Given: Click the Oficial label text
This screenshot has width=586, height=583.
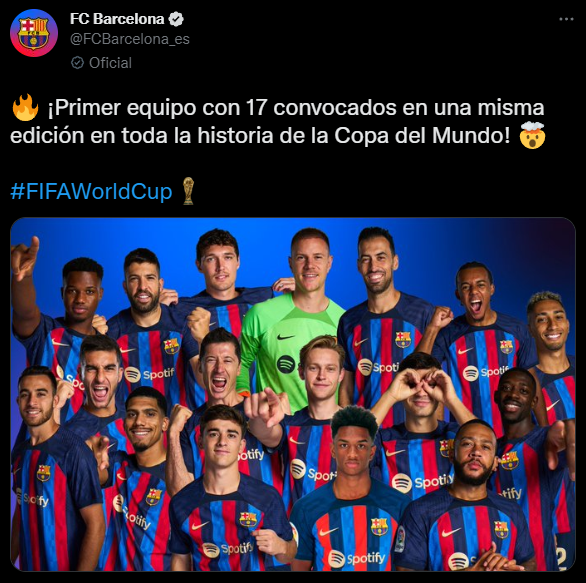Looking at the screenshot, I should click(x=110, y=63).
